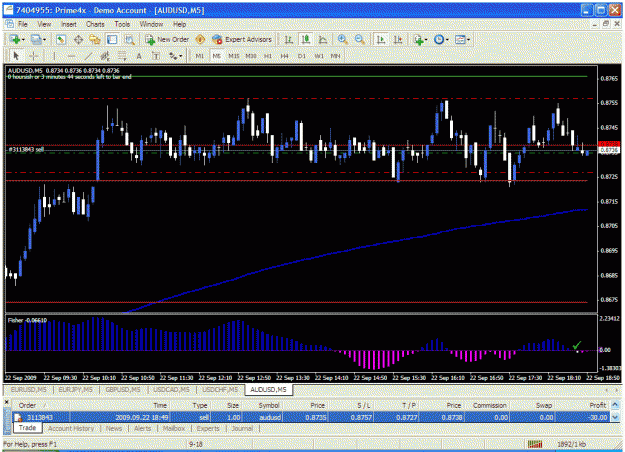Sort trades by the Symbol column header
Screen dimensions: 625x452
pyautogui.click(x=263, y=405)
